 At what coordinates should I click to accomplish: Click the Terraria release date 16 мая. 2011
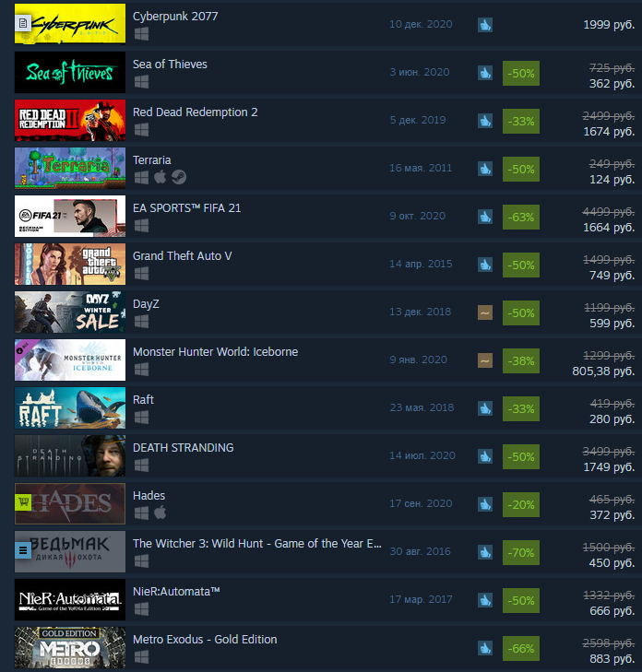[x=421, y=168]
